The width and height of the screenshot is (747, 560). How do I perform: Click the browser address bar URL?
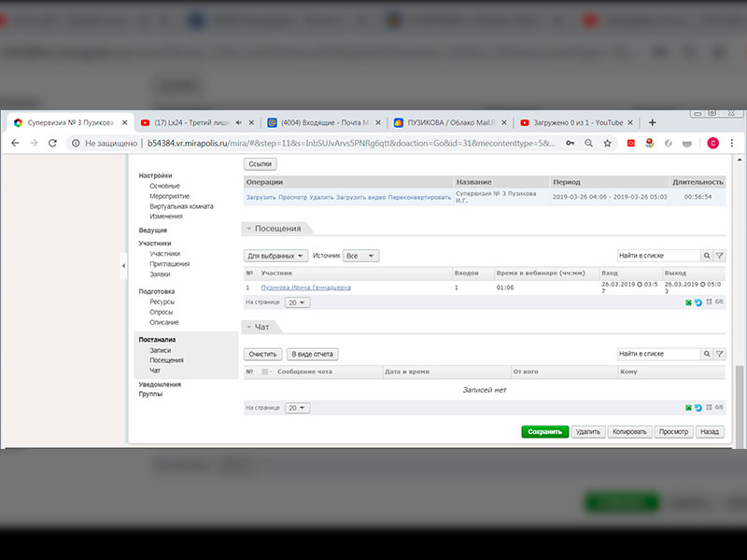pyautogui.click(x=351, y=143)
